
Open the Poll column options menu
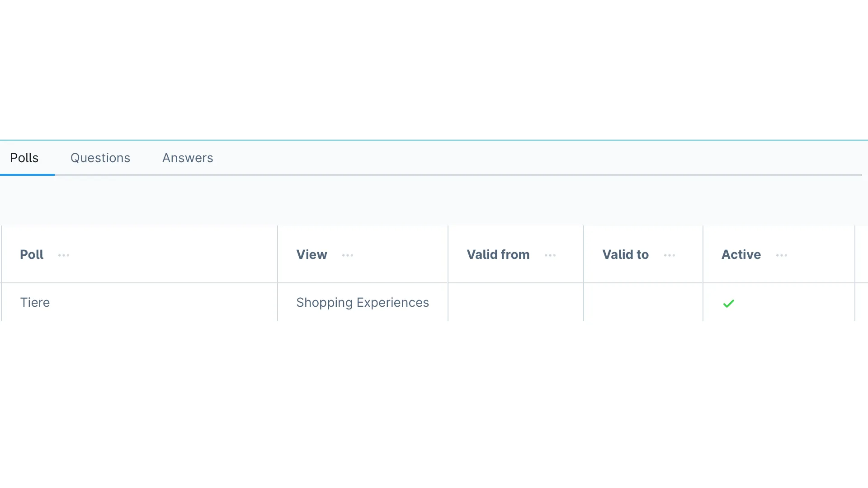64,255
